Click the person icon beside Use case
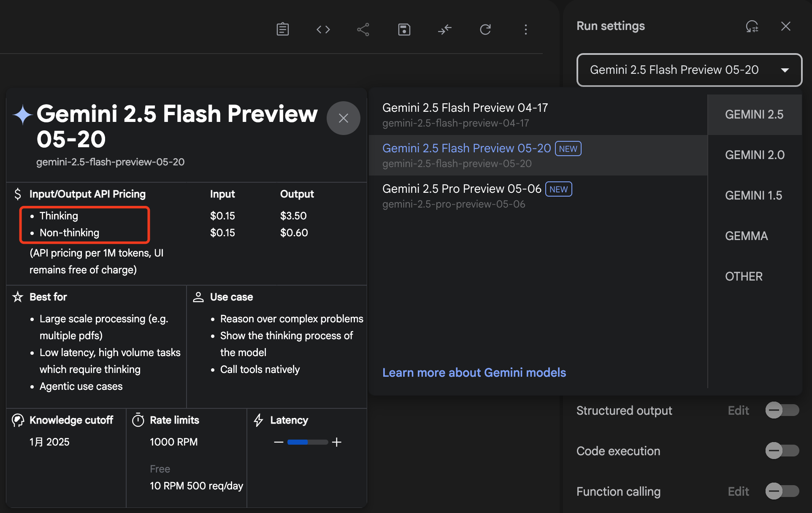 (x=198, y=297)
